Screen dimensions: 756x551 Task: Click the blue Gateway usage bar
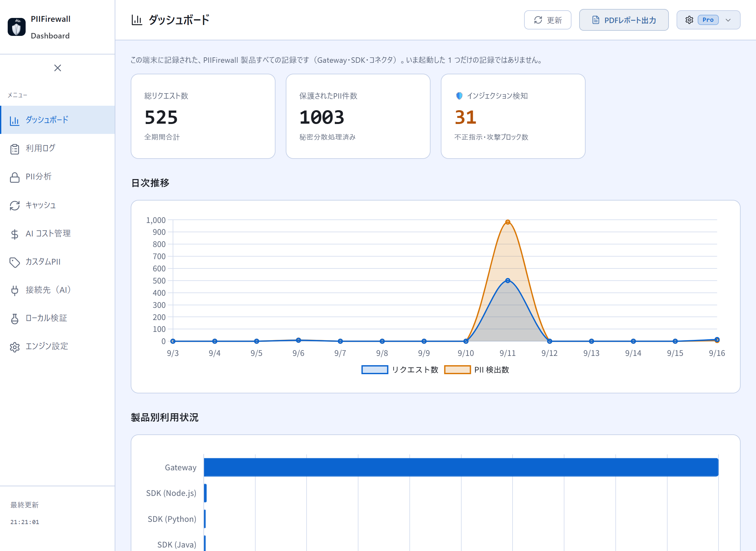click(x=461, y=467)
